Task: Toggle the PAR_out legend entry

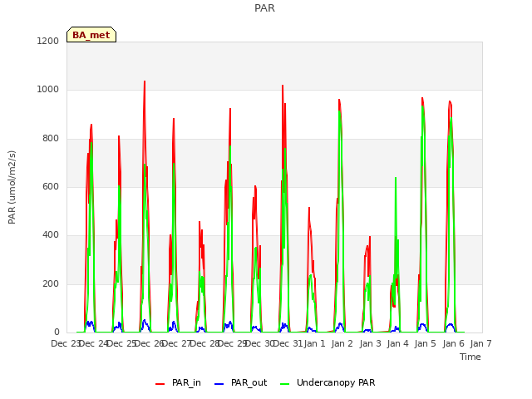Action: pos(241,382)
